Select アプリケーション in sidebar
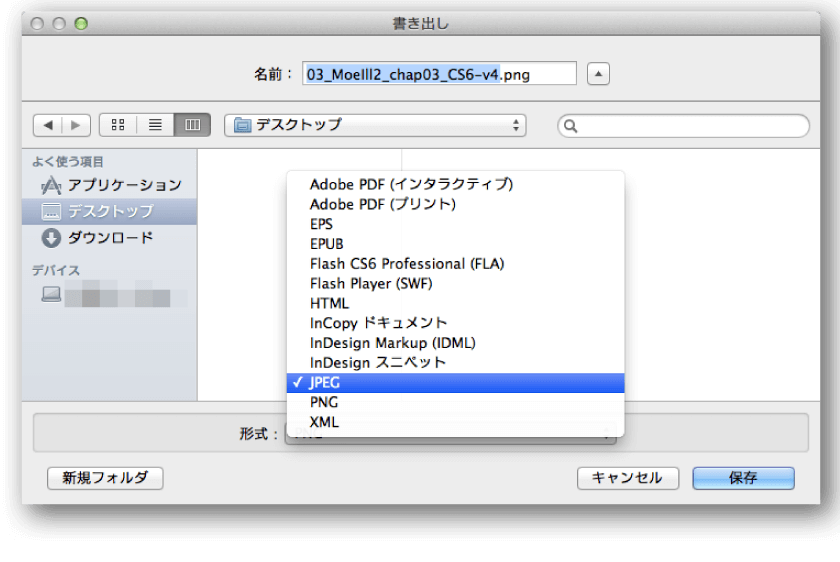 click(110, 185)
